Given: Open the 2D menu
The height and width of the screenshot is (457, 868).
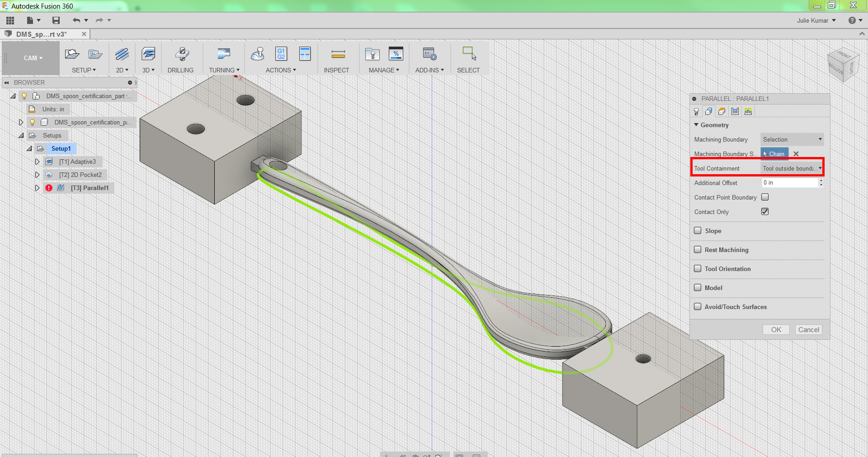Looking at the screenshot, I should click(122, 70).
